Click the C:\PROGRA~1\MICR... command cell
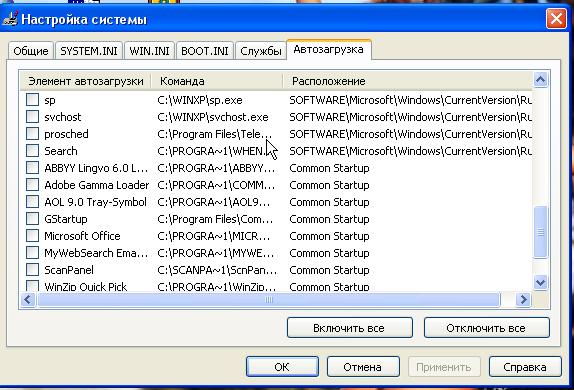 click(x=214, y=236)
